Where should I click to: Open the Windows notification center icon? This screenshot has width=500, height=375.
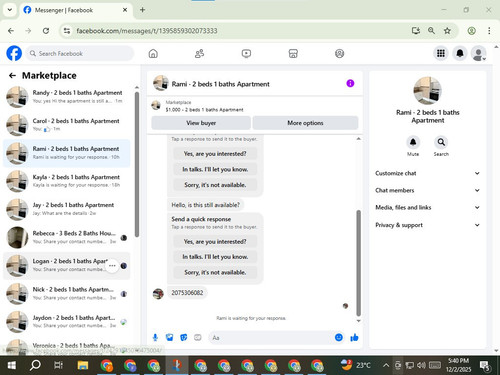(485, 366)
